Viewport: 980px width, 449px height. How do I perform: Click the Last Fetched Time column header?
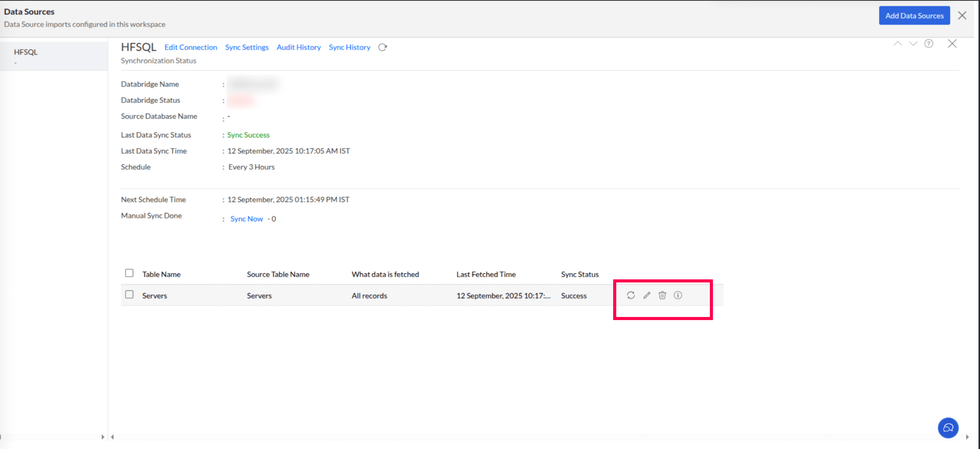[486, 274]
